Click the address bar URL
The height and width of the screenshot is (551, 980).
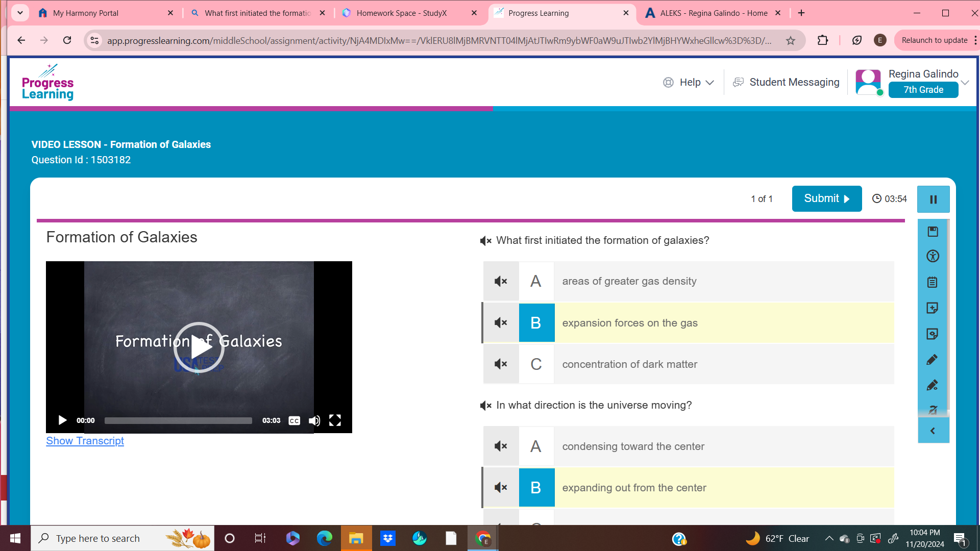coord(439,41)
